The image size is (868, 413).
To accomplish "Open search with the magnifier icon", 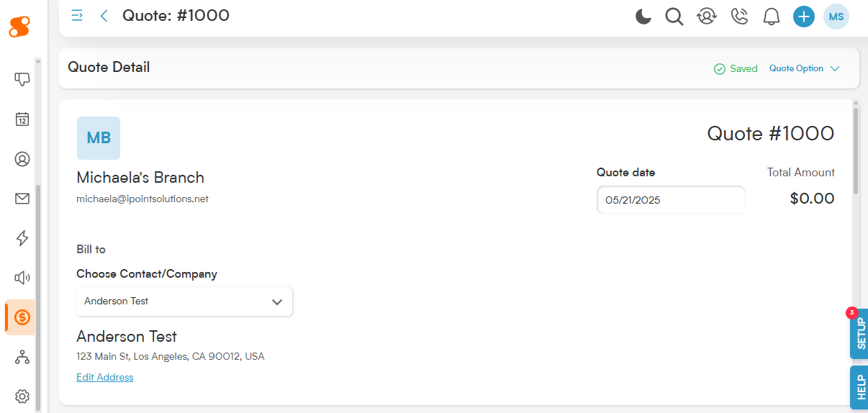I will (674, 17).
